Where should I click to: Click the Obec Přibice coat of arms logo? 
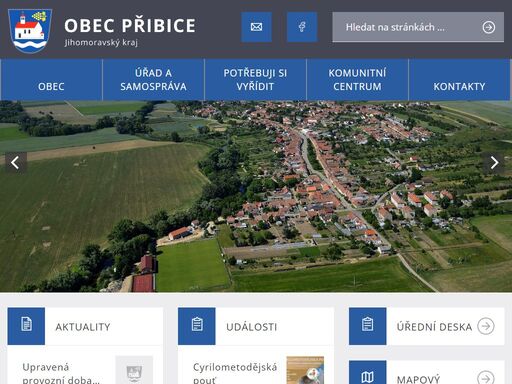30,31
